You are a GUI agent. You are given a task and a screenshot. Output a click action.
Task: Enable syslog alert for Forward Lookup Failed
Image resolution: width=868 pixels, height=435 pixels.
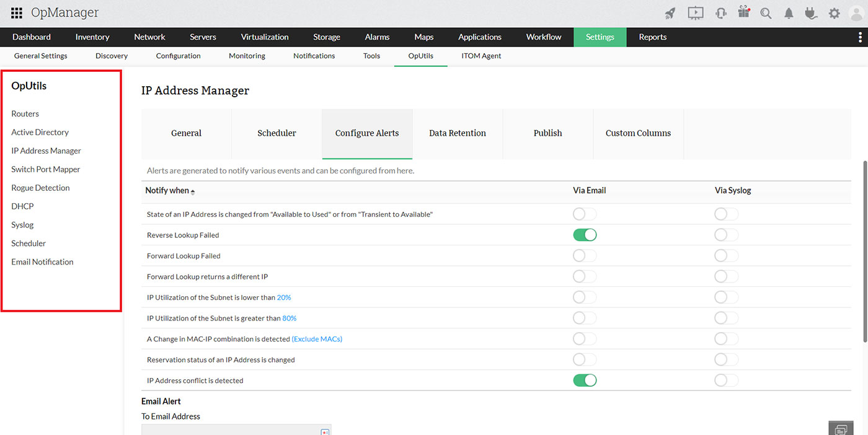(726, 255)
